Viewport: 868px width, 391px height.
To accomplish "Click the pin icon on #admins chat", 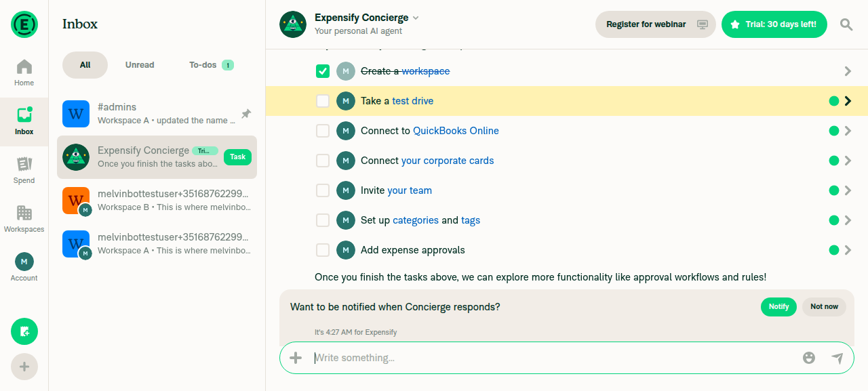I will [246, 114].
